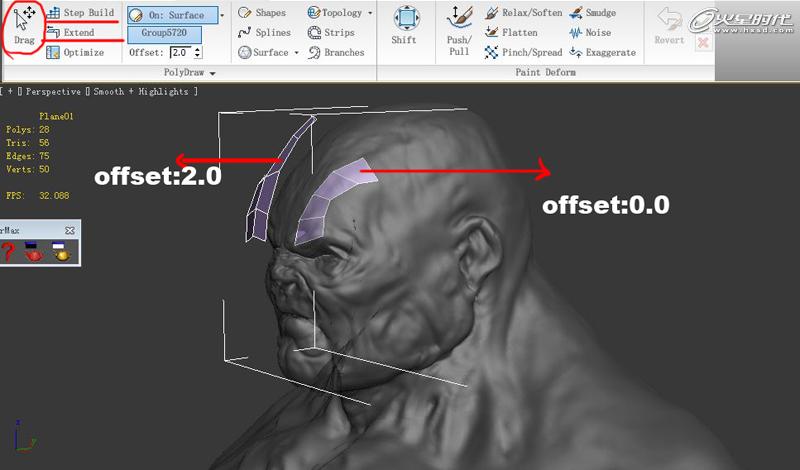Open the viewport [+] menu
Image resolution: width=800 pixels, height=470 pixels.
(10, 91)
